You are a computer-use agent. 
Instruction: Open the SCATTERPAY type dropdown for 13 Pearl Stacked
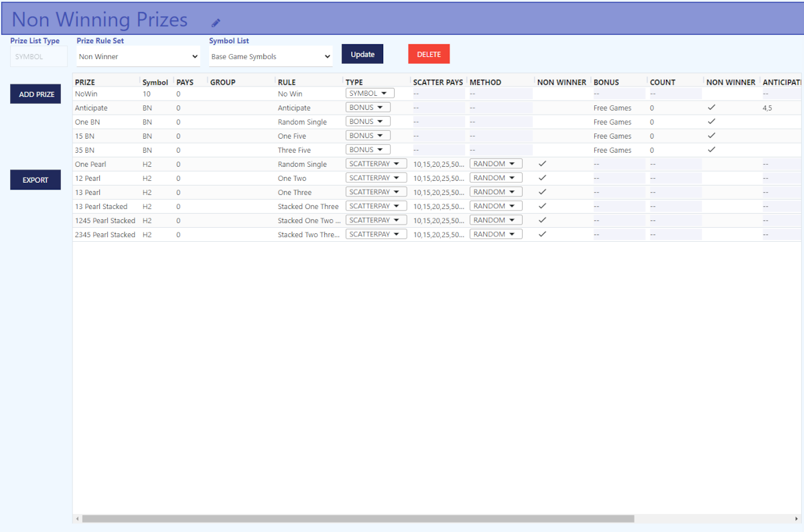[375, 206]
